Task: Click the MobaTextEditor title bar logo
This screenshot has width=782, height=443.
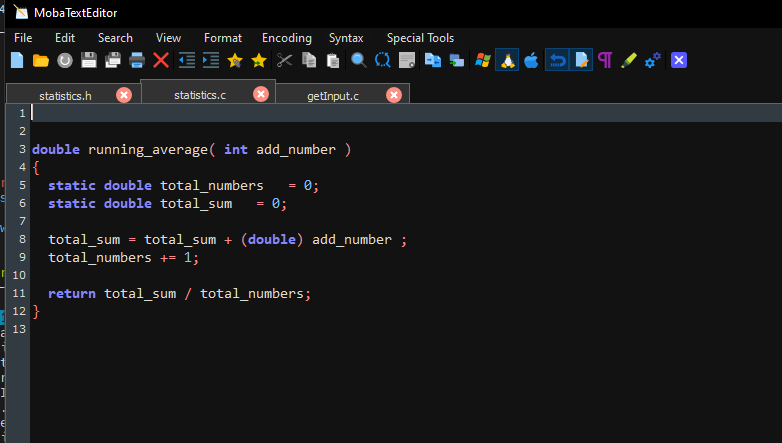Action: click(x=21, y=12)
